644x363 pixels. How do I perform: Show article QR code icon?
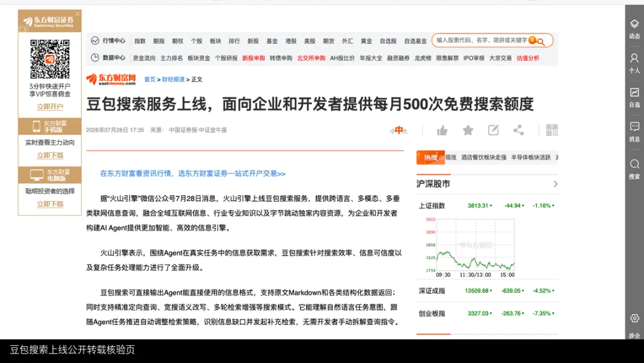pos(552,130)
